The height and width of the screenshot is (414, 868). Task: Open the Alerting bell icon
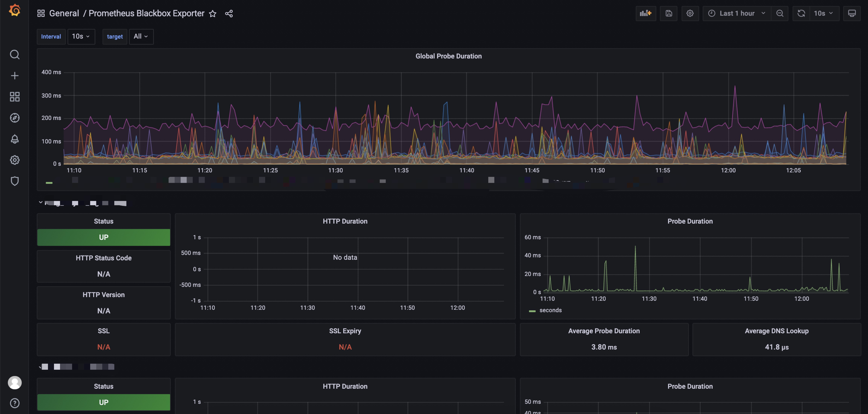point(14,139)
